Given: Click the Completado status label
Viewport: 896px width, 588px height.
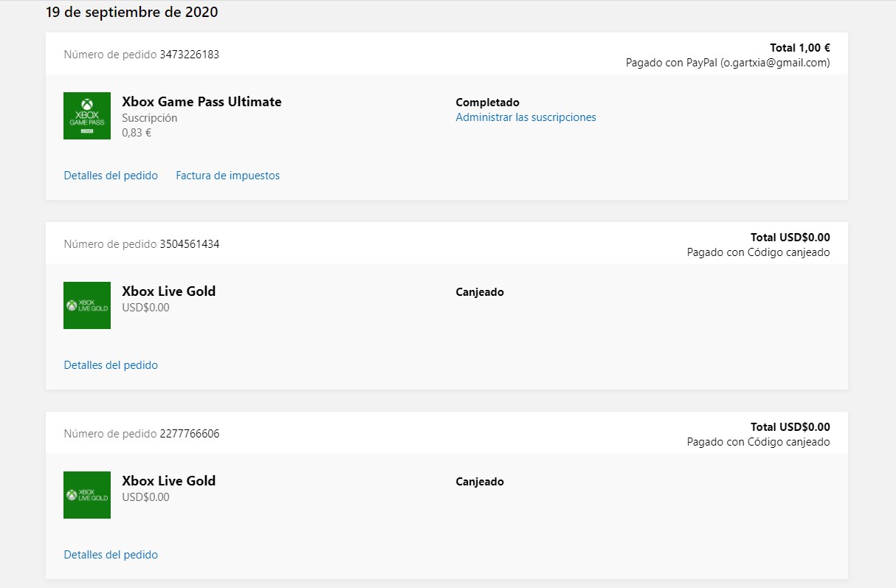Looking at the screenshot, I should point(487,103).
